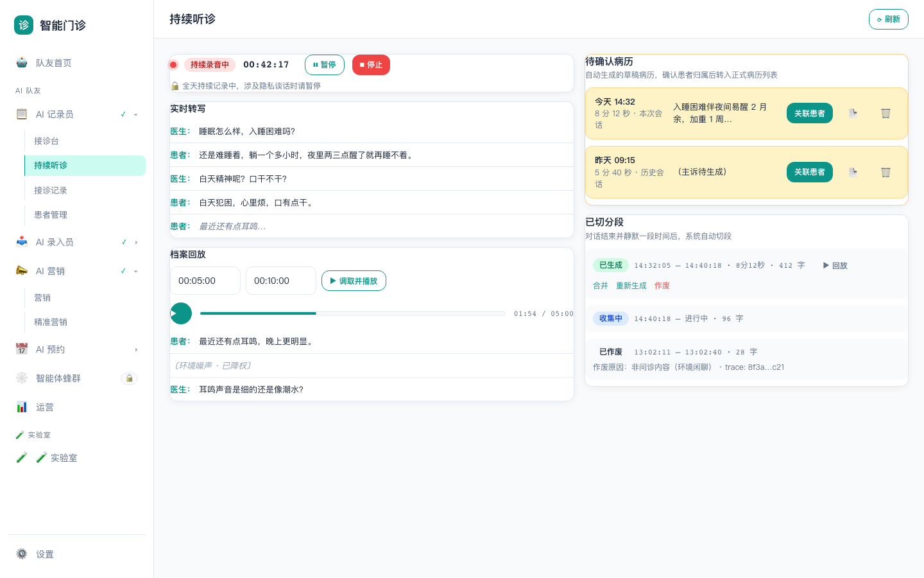Open 队友首页 from the sidebar
The width and height of the screenshot is (924, 578).
click(76, 63)
